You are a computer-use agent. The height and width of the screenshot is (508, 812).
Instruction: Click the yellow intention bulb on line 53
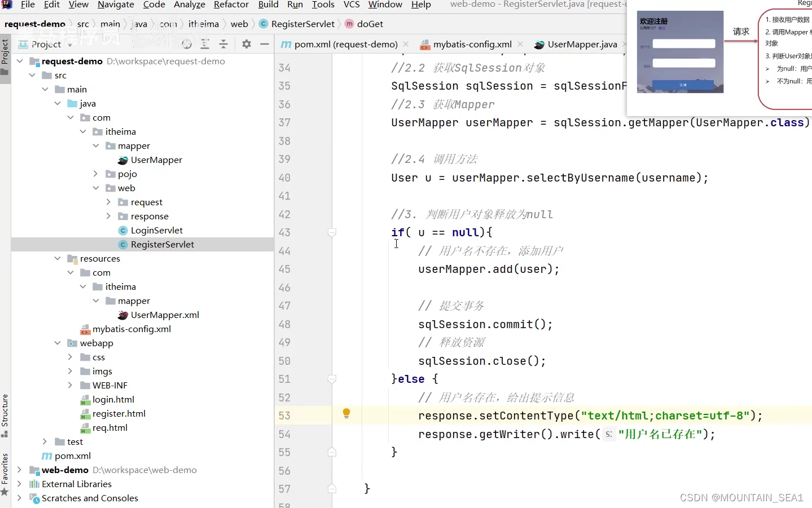coord(346,414)
